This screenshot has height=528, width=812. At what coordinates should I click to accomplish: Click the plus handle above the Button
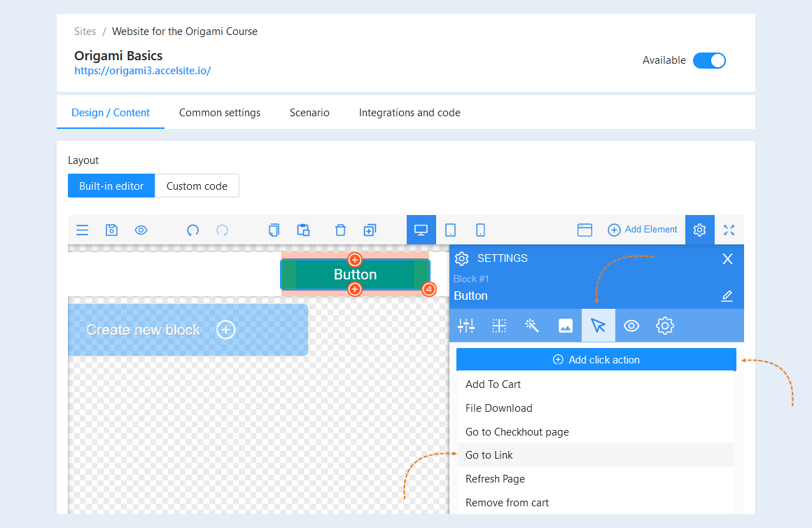tap(355, 259)
